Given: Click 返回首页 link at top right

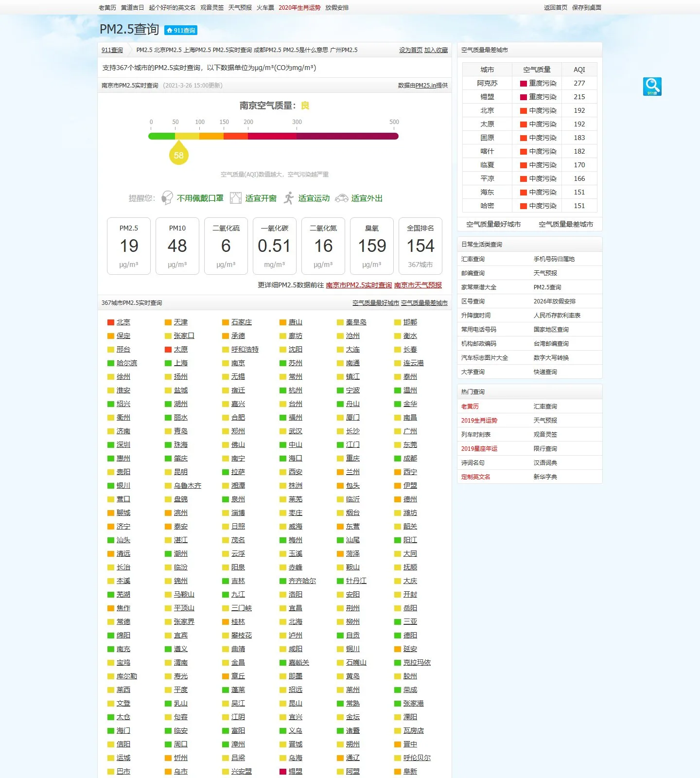Looking at the screenshot, I should 556,8.
